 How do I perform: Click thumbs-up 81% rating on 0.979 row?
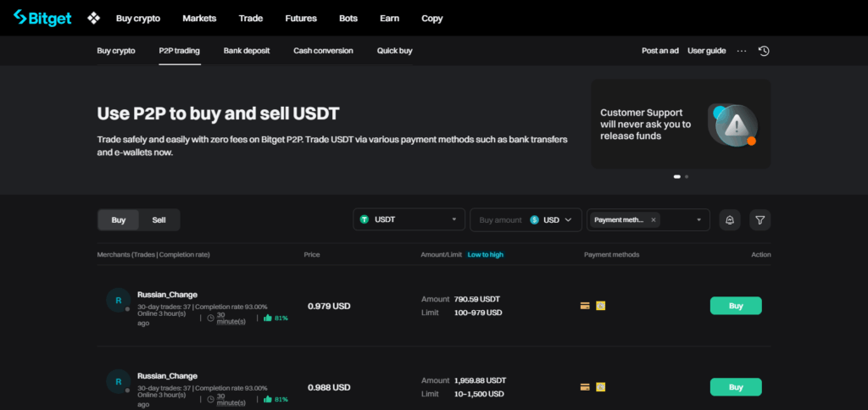(x=275, y=318)
